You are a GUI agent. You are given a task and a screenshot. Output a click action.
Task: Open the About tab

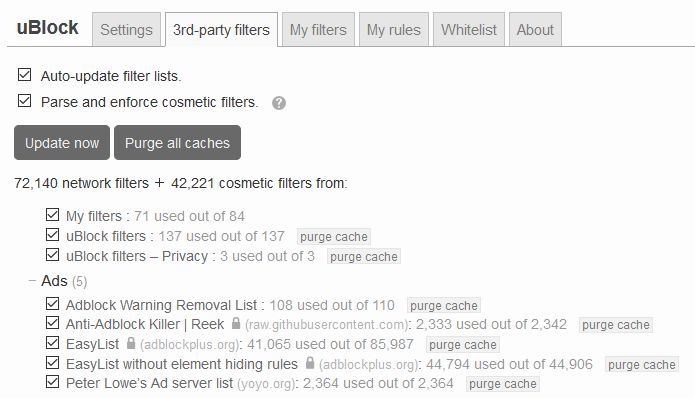535,30
